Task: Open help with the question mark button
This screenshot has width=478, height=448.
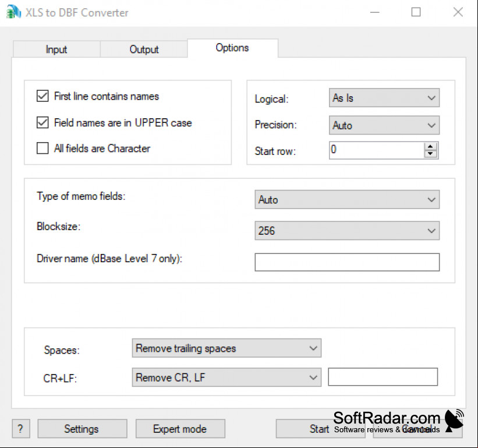Action: [21, 428]
